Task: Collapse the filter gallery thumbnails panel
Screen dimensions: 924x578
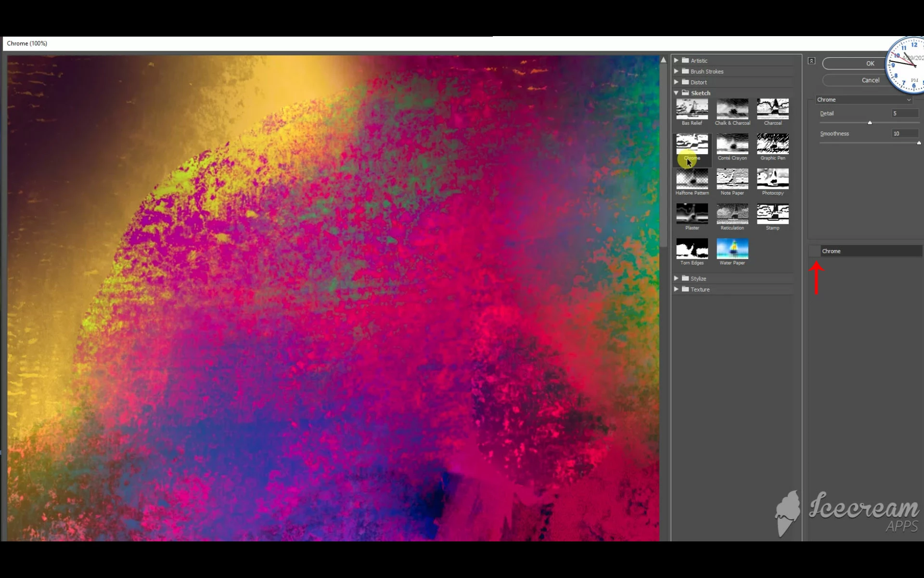Action: click(x=811, y=61)
